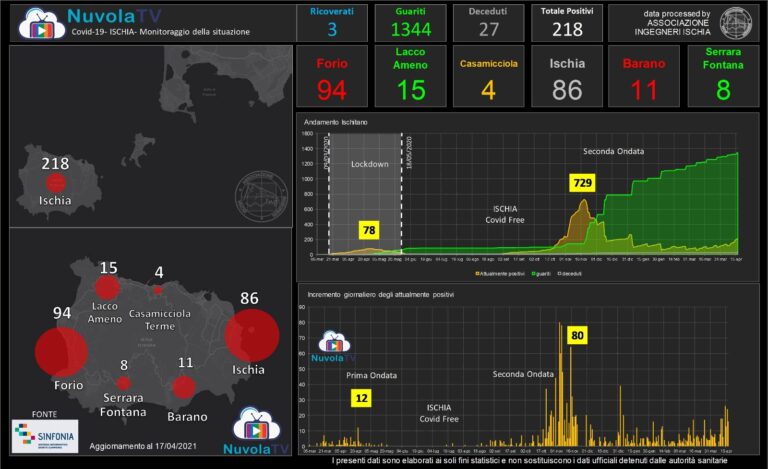The height and width of the screenshot is (469, 768).
Task: Select the Ricoverati summary tile
Action: pos(332,23)
